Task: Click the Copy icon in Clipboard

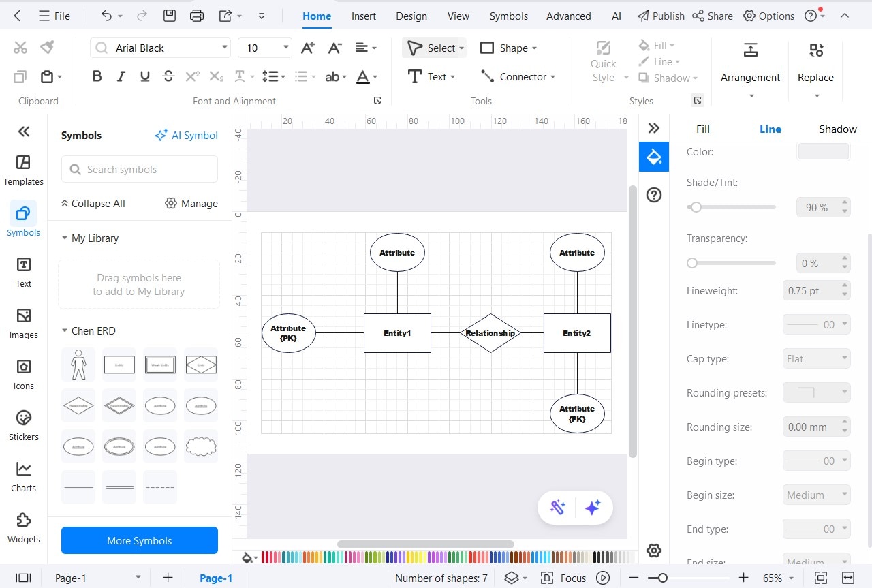Action: coord(20,77)
